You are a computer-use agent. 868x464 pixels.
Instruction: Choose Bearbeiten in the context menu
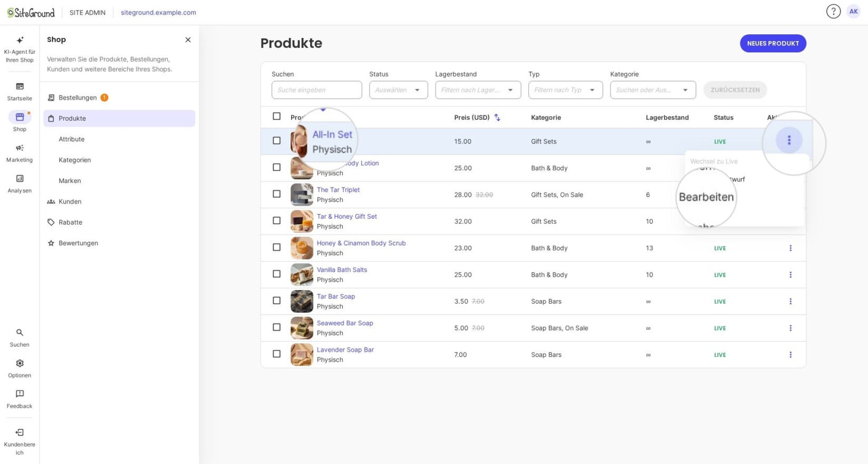click(706, 197)
